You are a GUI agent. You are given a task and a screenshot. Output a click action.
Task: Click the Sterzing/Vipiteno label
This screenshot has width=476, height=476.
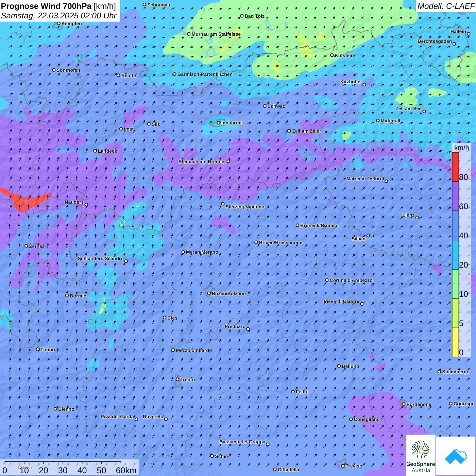click(x=244, y=207)
